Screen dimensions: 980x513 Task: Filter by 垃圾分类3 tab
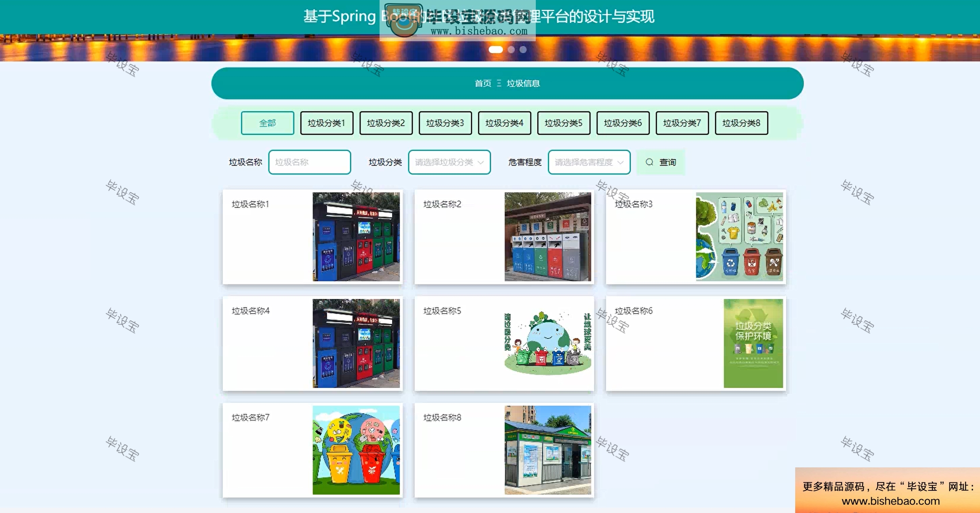point(445,123)
